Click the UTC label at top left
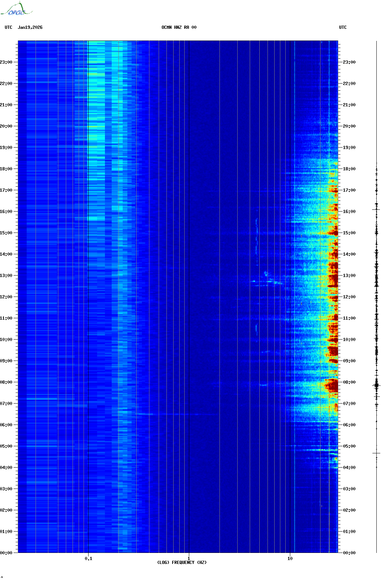Viewport: 392px width, 581px height. click(9, 27)
